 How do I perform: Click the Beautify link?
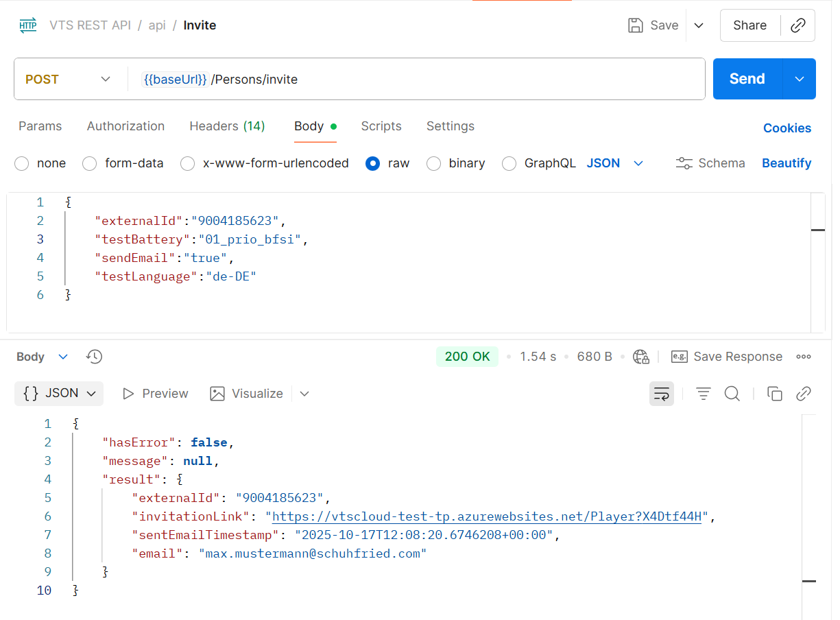(786, 163)
